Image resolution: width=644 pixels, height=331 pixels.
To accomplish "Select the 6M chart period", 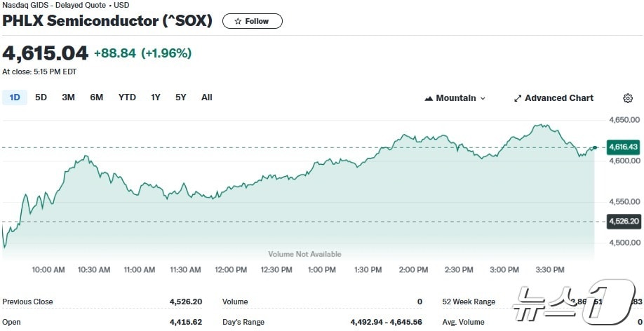I will (x=97, y=97).
